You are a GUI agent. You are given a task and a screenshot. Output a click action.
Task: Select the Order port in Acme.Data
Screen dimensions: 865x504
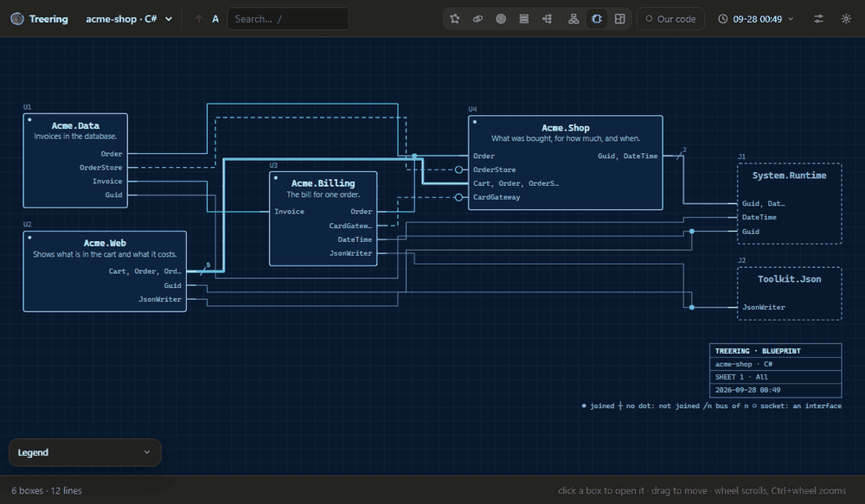pos(112,154)
